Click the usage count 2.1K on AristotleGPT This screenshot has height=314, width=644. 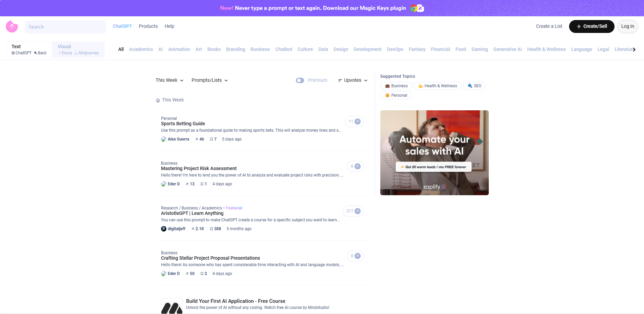click(198, 229)
